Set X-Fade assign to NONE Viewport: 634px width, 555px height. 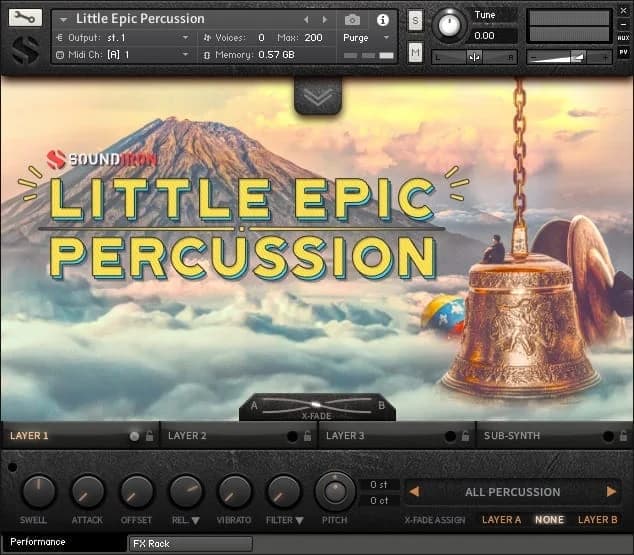point(549,520)
